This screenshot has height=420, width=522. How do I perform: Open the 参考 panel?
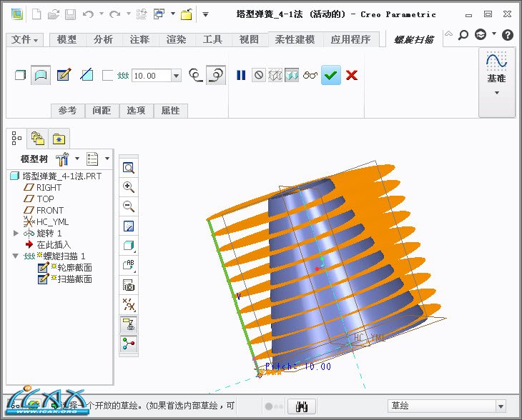68,111
